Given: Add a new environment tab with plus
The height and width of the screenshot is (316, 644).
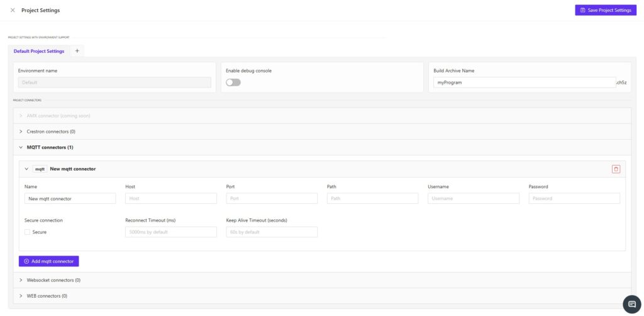Looking at the screenshot, I should click(77, 50).
